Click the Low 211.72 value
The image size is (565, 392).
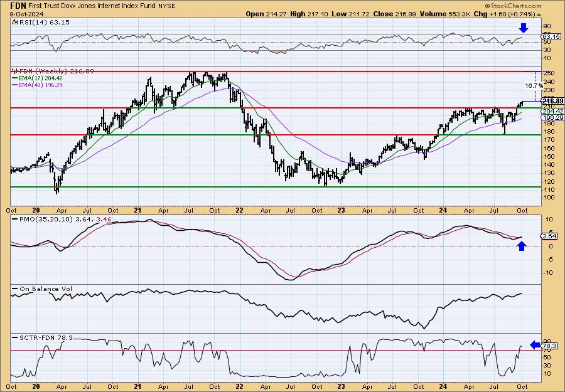point(351,14)
